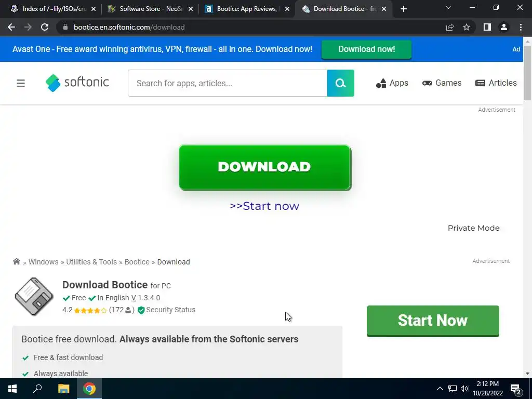The height and width of the screenshot is (399, 532).
Task: Click the taskbar clock showing 2:12 PM
Action: [x=487, y=389]
